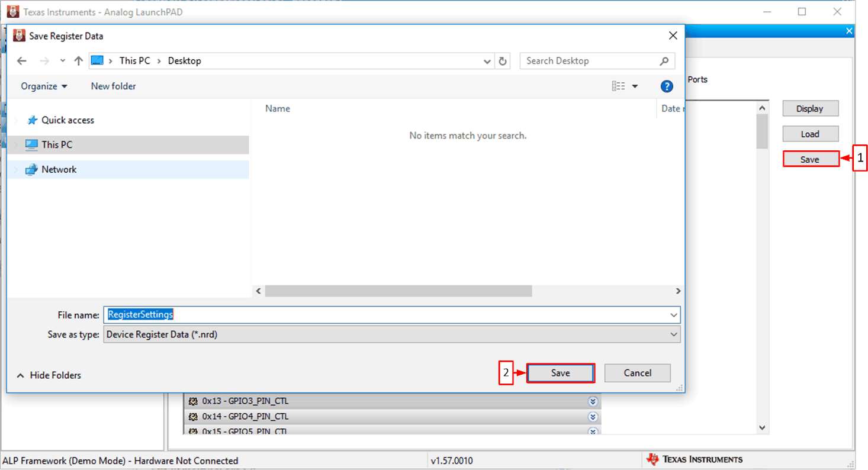
Task: Open the recent locations dropdown arrow
Action: (63, 61)
